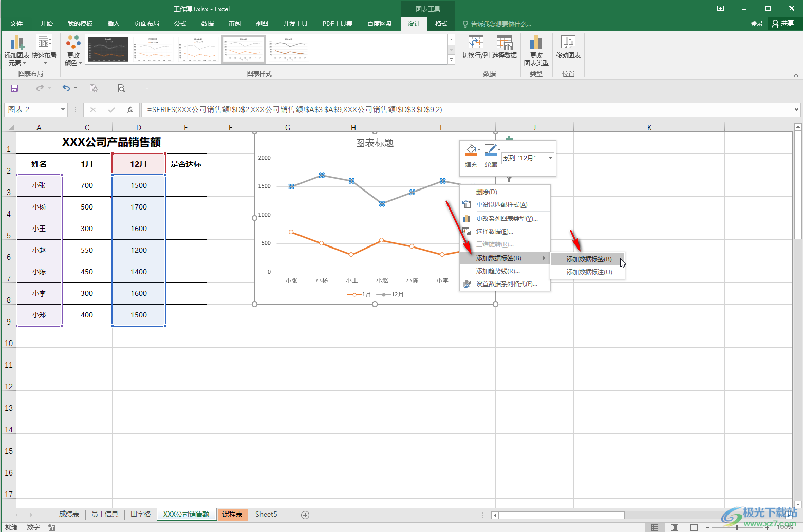Expand the formula bar

[x=797, y=109]
